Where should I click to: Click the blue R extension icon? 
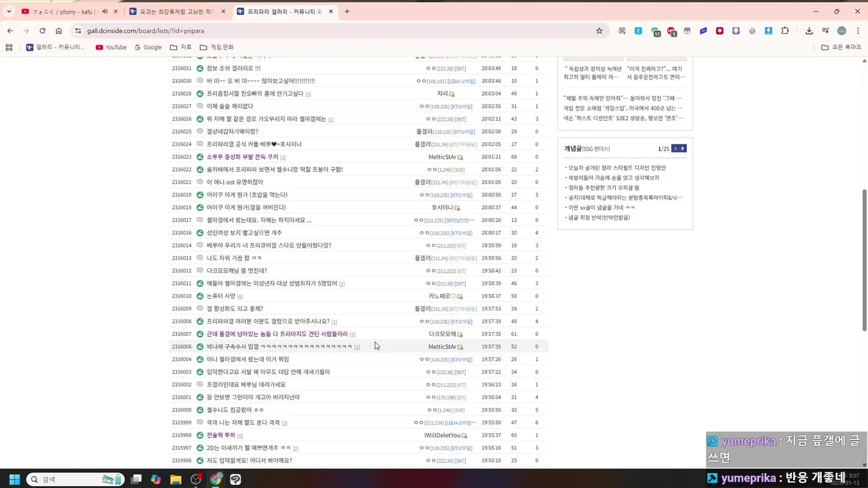click(x=638, y=30)
